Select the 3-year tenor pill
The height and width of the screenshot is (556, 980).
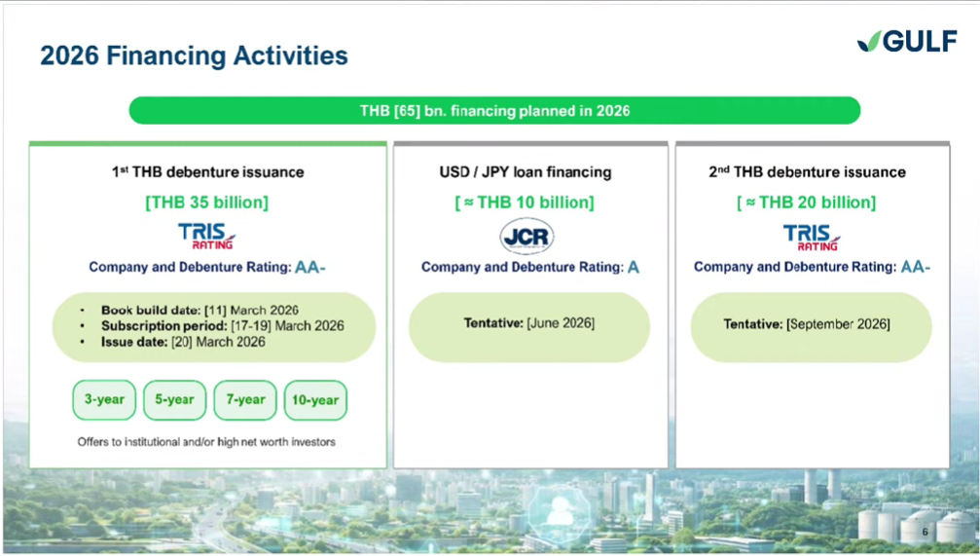click(x=104, y=399)
